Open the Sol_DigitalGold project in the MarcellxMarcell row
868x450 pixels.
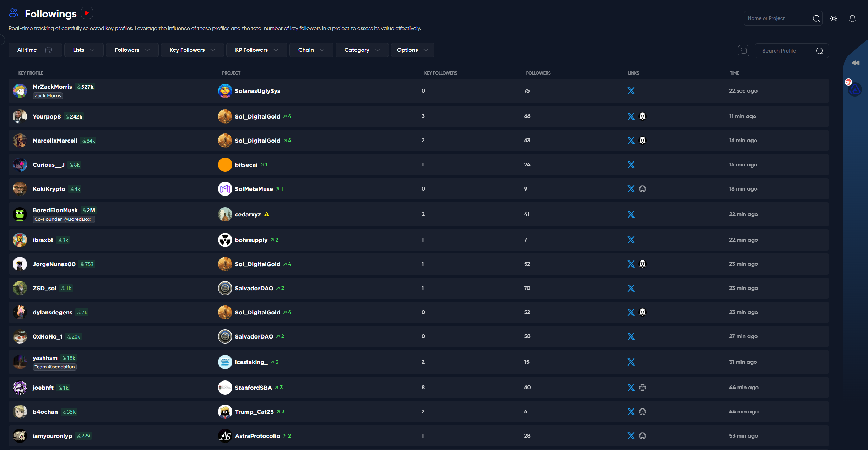click(257, 141)
